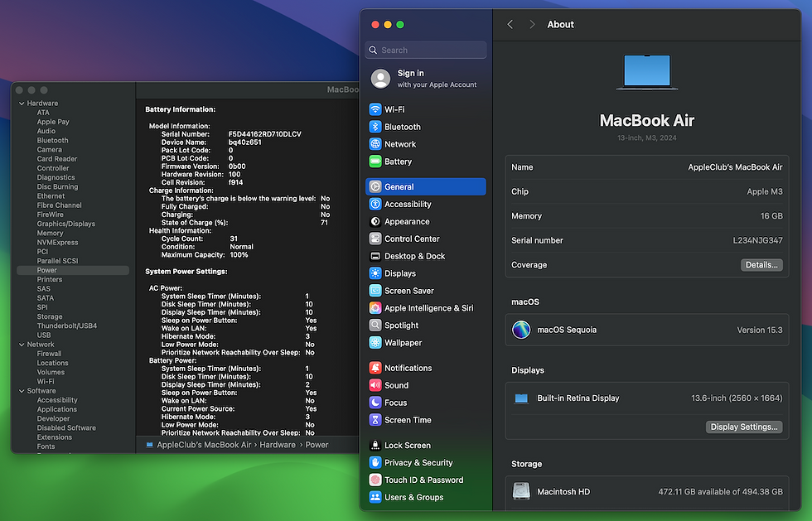Click the Built-in Retina Display icon
The image size is (812, 521).
click(521, 398)
